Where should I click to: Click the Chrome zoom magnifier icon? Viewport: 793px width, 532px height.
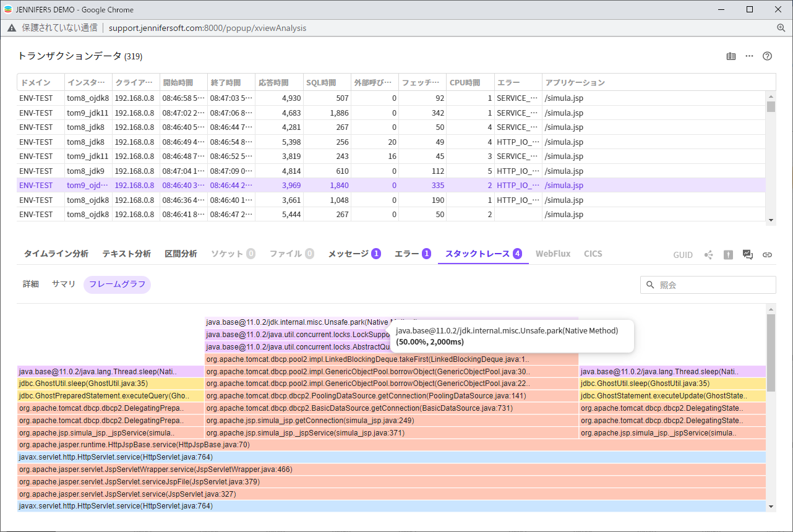click(x=781, y=28)
